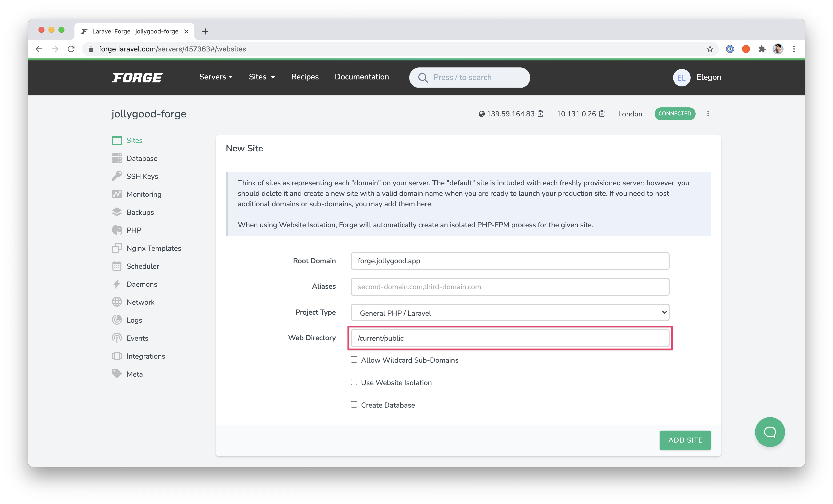Click the CONNECTED status badge
Image resolution: width=833 pixels, height=504 pixels.
(674, 114)
